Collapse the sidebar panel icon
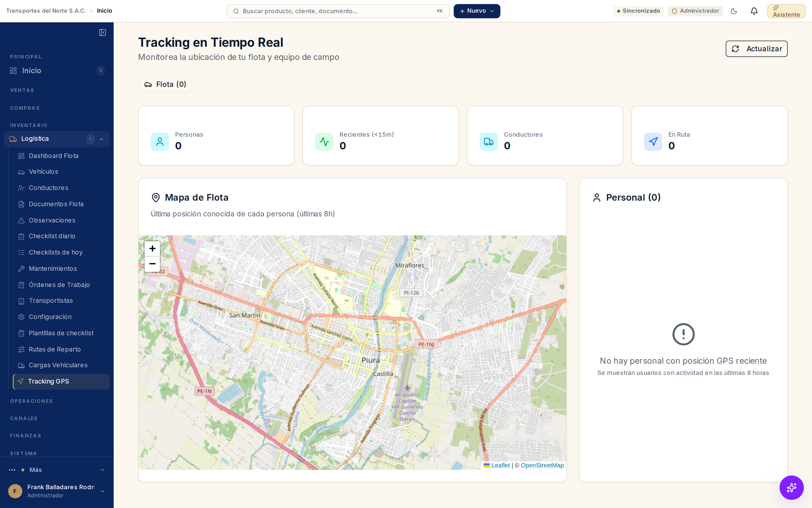The width and height of the screenshot is (812, 508). point(102,33)
